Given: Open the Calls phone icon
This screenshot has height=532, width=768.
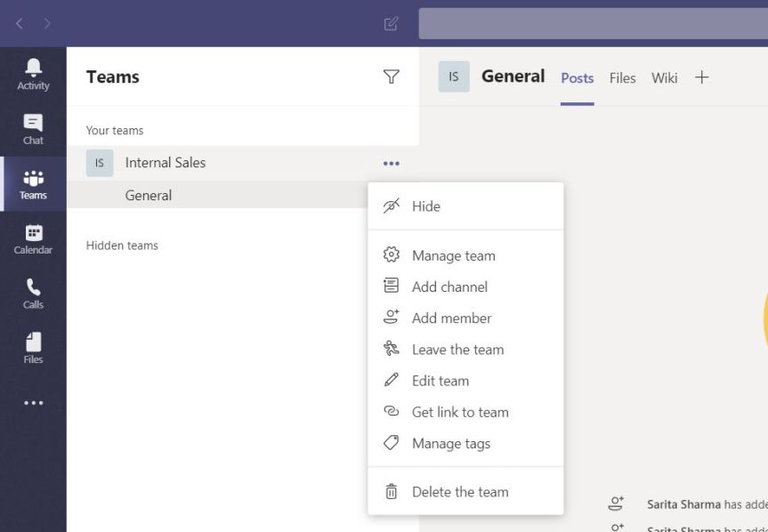Looking at the screenshot, I should tap(33, 294).
